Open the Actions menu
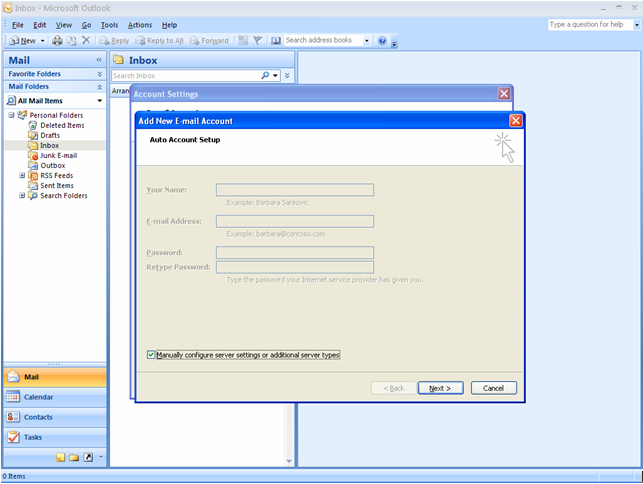The image size is (643, 484). tap(140, 24)
